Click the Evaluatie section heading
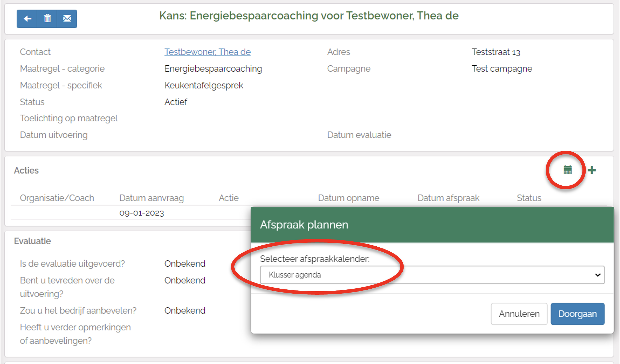This screenshot has height=364, width=620. 32,241
